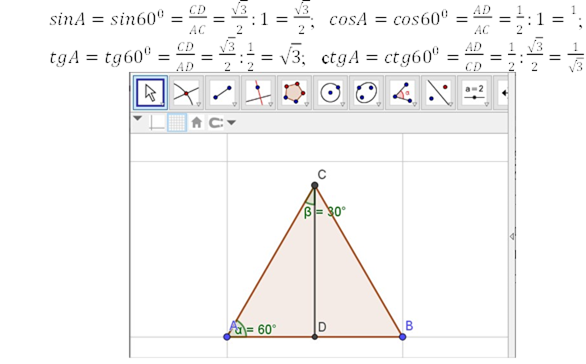Click the β = 30° angle label
Screen dimensions: 586x364
click(325, 212)
